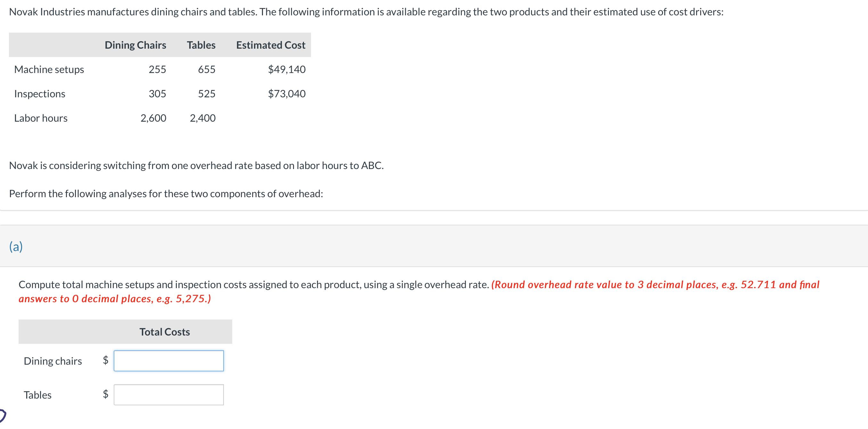Click the $49,140 estimated cost value

[x=286, y=69]
